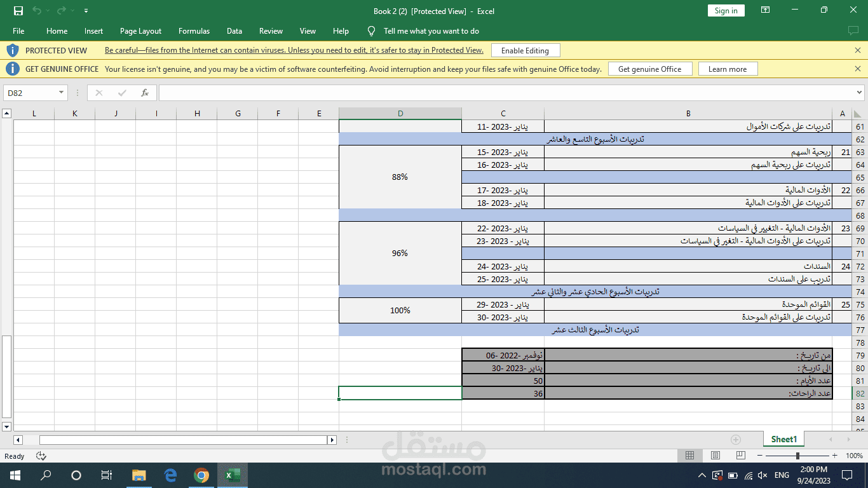Click the Get genuine Office button
This screenshot has width=868, height=488.
(x=649, y=69)
